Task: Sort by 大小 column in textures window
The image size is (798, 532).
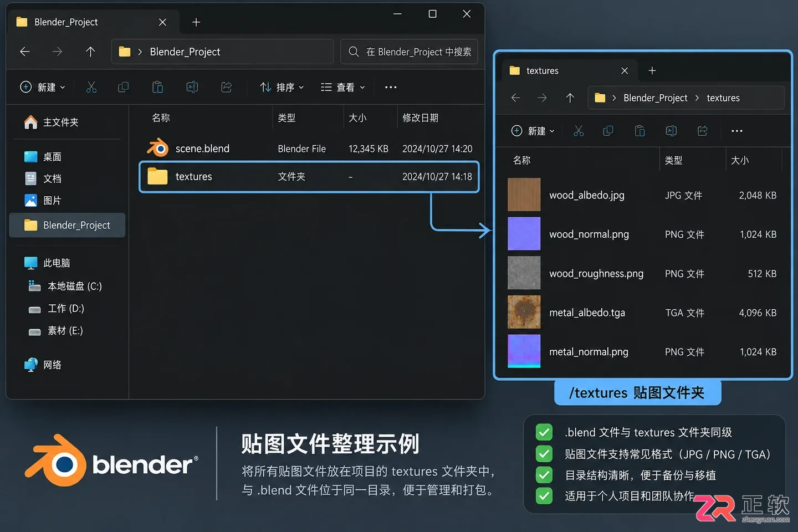Action: tap(740, 160)
